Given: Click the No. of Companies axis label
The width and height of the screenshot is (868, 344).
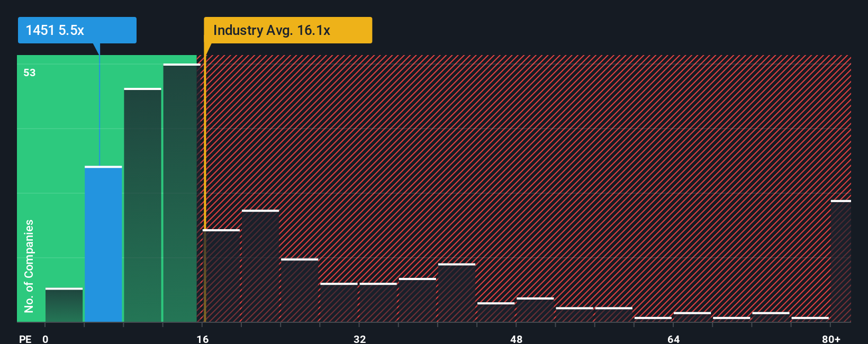Looking at the screenshot, I should (29, 266).
